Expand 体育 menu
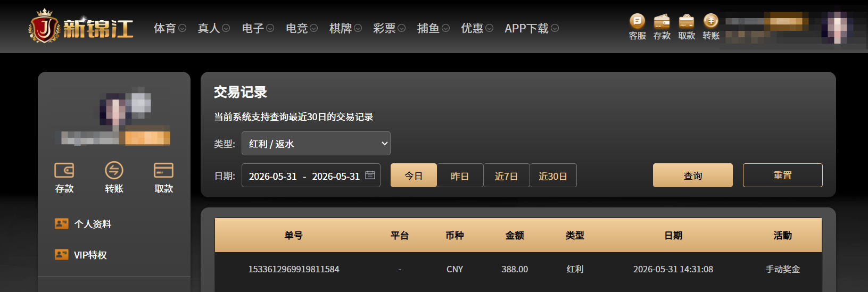This screenshot has height=292, width=868. point(170,28)
